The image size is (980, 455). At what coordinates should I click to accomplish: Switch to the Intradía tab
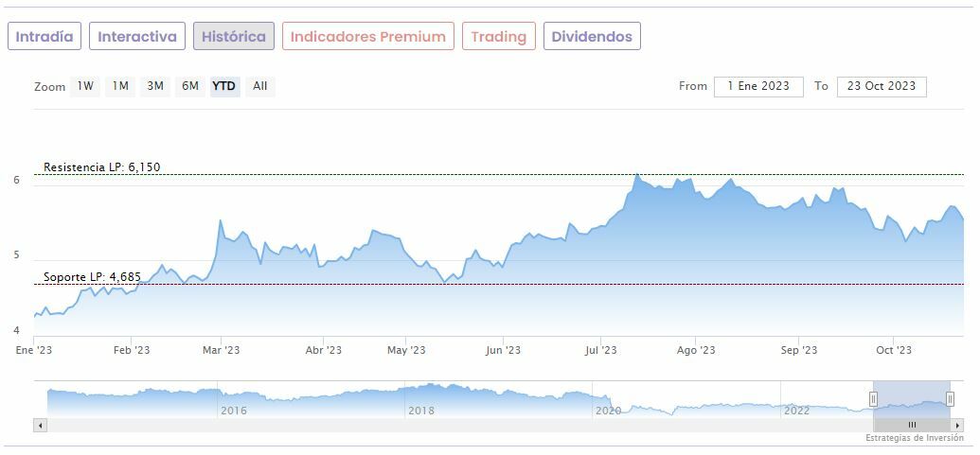click(x=45, y=37)
